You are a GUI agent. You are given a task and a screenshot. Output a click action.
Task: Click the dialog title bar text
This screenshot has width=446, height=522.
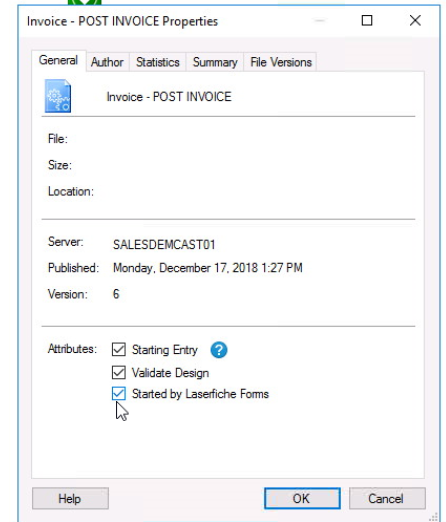(122, 21)
